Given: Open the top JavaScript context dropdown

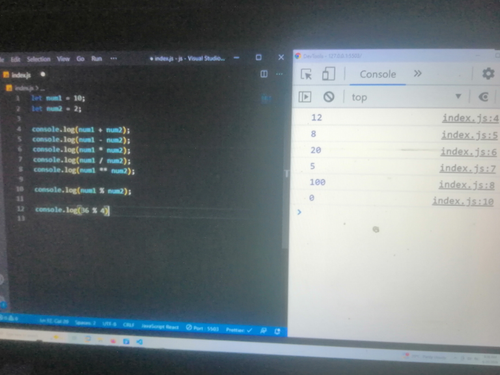Looking at the screenshot, I should (x=406, y=97).
